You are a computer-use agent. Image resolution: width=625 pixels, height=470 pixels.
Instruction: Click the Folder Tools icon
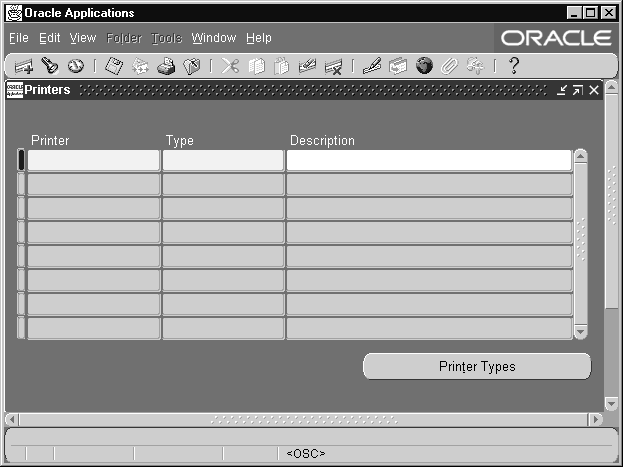pyautogui.click(x=475, y=66)
